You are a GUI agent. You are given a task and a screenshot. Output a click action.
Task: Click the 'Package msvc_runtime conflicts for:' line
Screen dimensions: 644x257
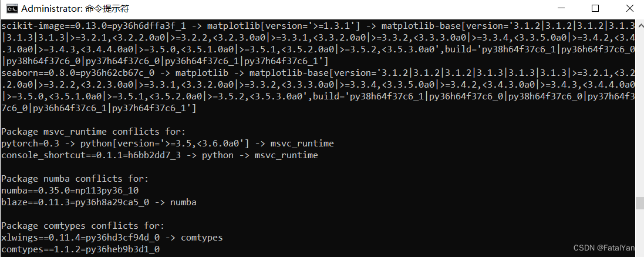[x=93, y=132]
